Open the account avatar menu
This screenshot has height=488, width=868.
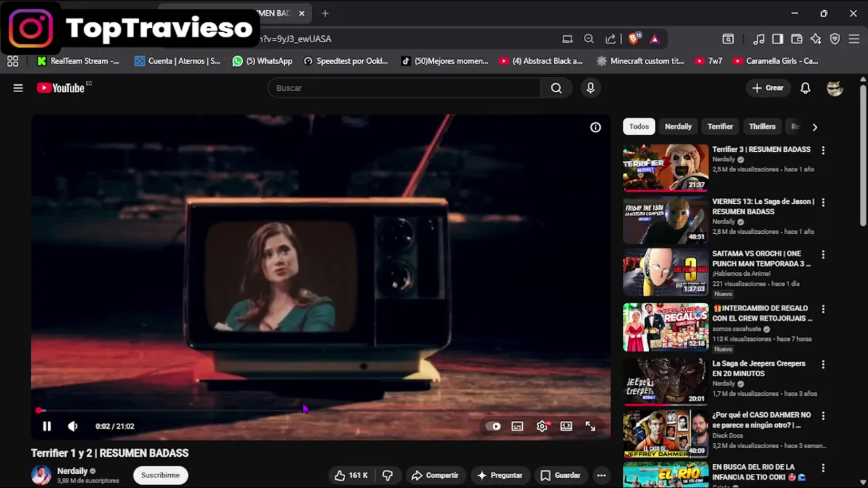click(x=835, y=88)
